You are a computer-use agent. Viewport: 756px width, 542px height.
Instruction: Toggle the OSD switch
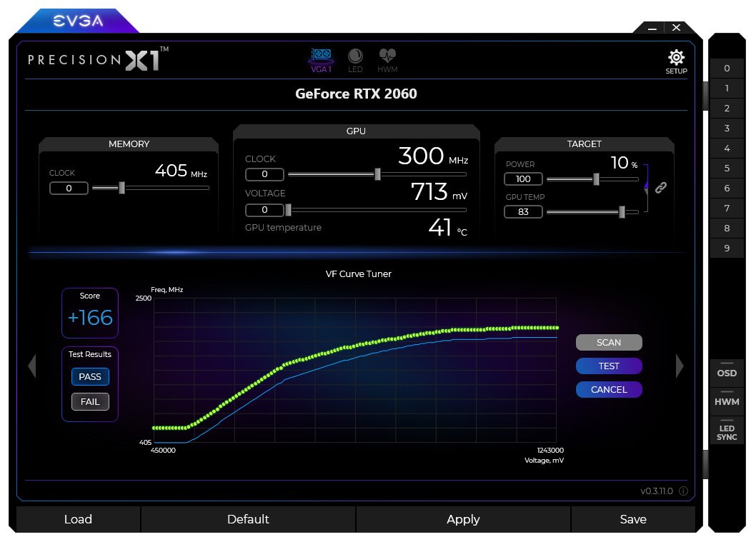point(727,370)
